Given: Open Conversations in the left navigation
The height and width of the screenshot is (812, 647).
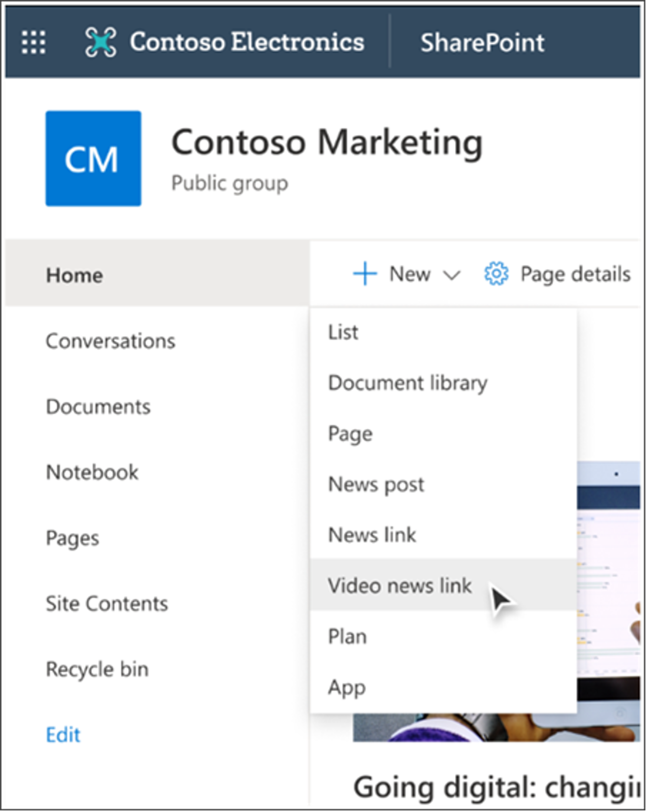Looking at the screenshot, I should point(111,341).
